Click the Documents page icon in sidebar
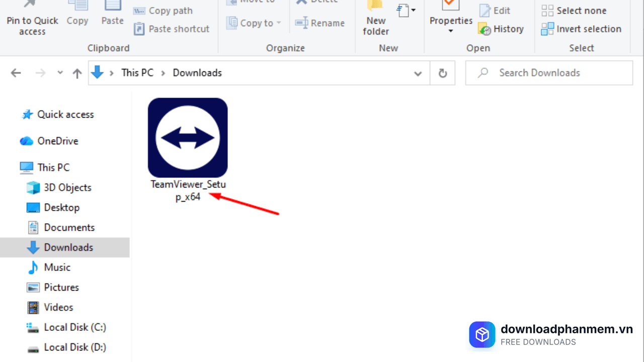This screenshot has width=644, height=362. pyautogui.click(x=33, y=227)
